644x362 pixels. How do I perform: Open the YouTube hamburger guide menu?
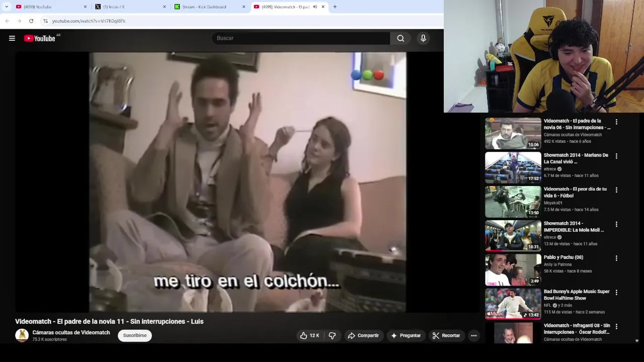(x=12, y=38)
